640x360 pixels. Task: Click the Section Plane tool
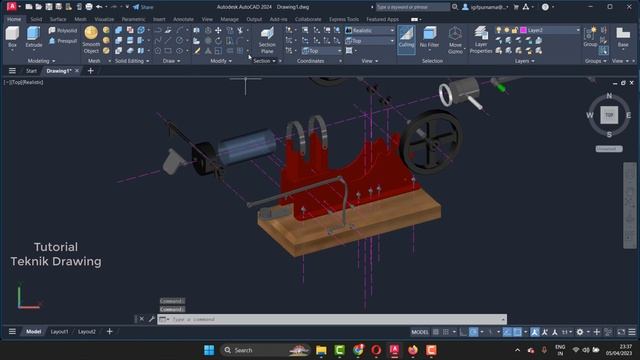coord(267,40)
